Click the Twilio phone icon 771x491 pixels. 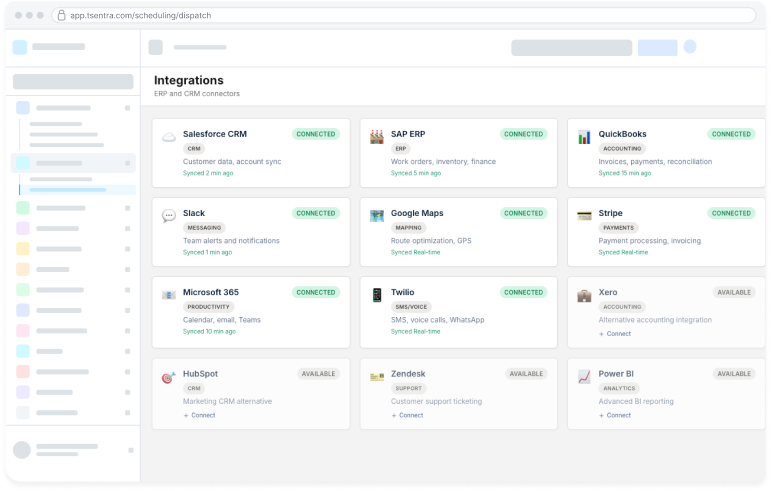pos(377,295)
